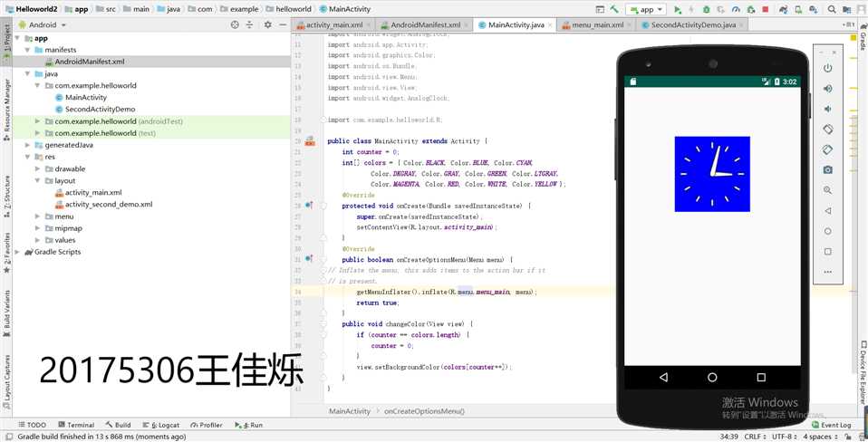
Task: Click the Make Project hammer icon
Action: pos(614,9)
